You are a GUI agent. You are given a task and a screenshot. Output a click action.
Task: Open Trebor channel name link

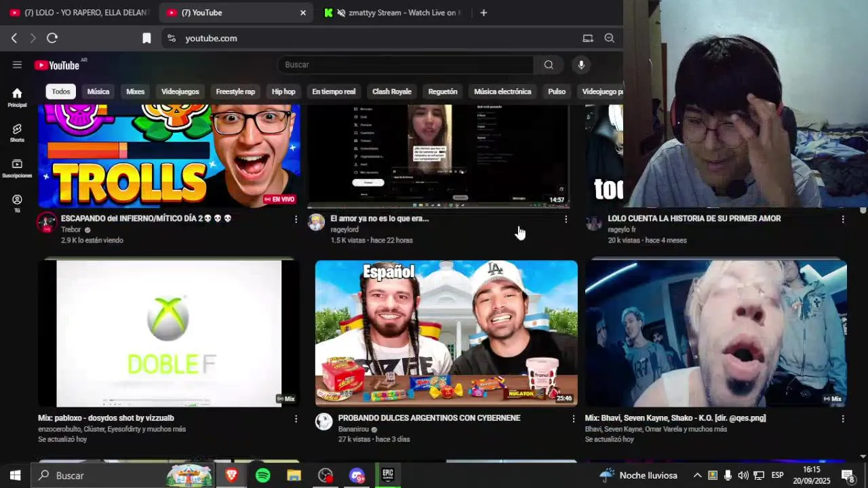[71, 230]
